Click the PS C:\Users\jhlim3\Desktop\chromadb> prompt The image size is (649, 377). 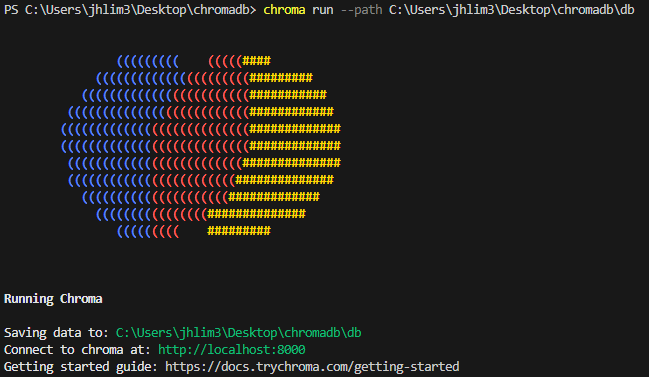coord(130,10)
